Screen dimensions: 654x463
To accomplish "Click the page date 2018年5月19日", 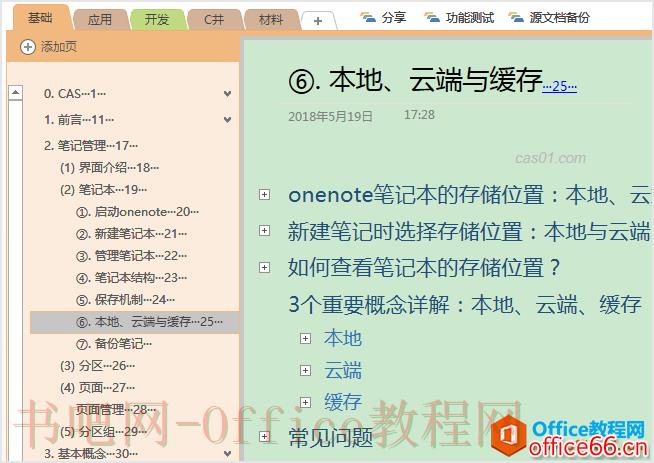I will pyautogui.click(x=330, y=116).
